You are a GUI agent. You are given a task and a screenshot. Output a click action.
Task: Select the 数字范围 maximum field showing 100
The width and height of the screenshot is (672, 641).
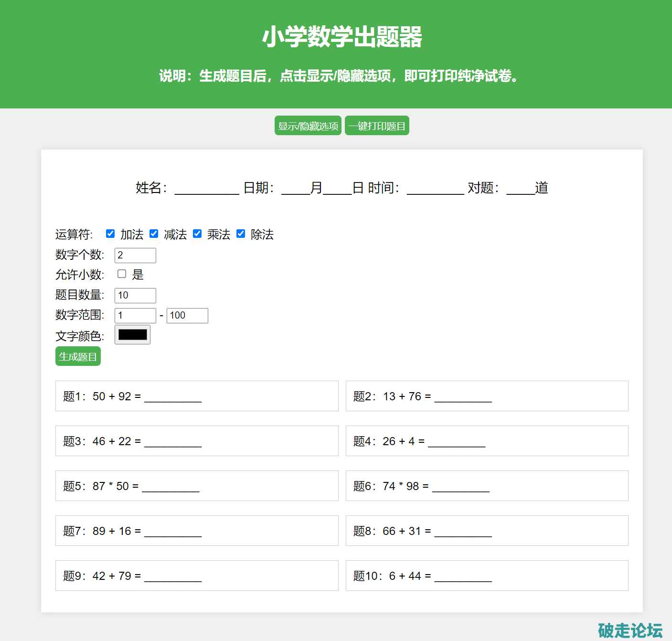click(187, 316)
